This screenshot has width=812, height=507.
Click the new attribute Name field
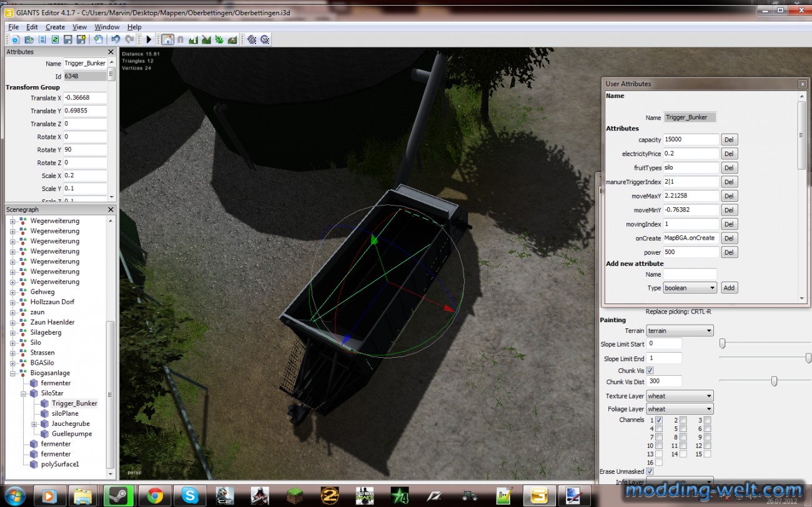tap(690, 274)
